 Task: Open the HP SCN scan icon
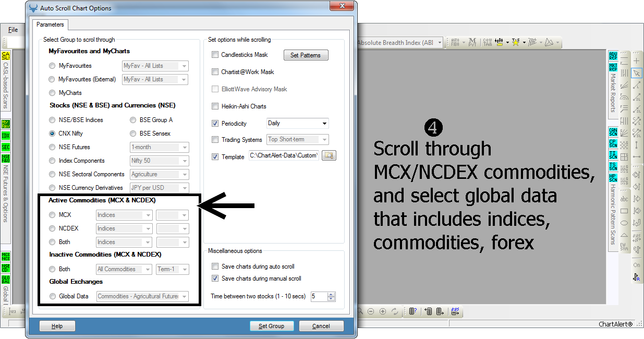[613, 178]
